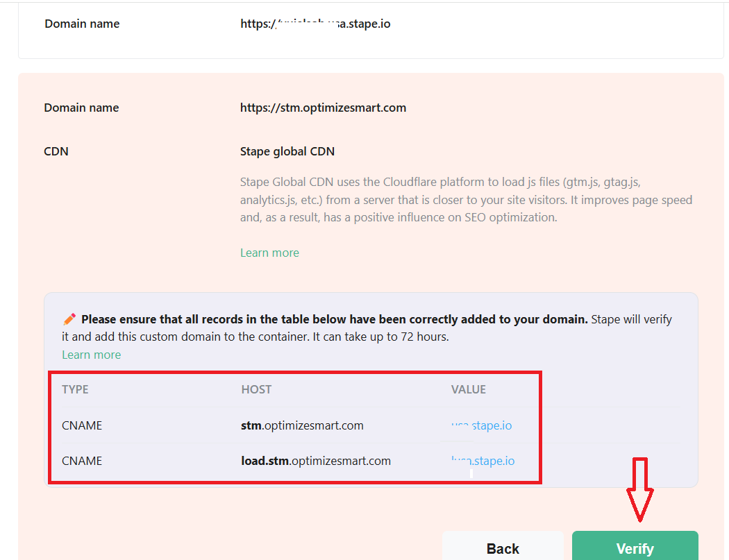729x560 pixels.
Task: Click the pencil icon beside the ensure-records notice
Action: (69, 319)
